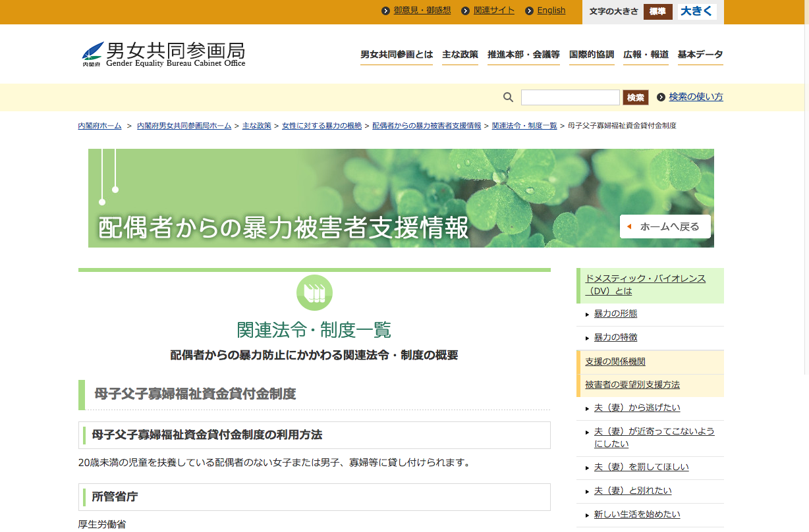Click the arrow icon beside 検索の使い方

tap(661, 97)
